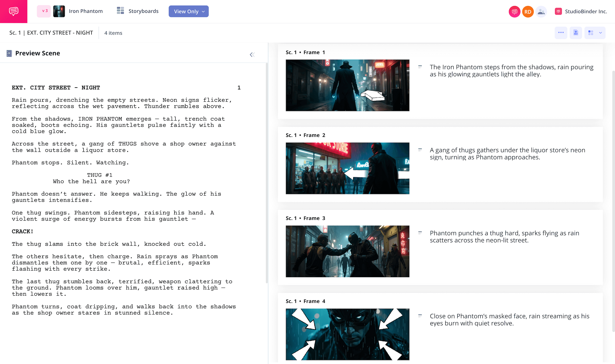Click the 4 items label
Viewport: 615px width, 364px height.
tap(113, 33)
